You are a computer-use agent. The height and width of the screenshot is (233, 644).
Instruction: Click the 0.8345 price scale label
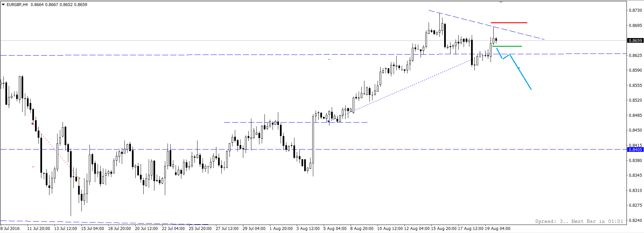tap(635, 175)
